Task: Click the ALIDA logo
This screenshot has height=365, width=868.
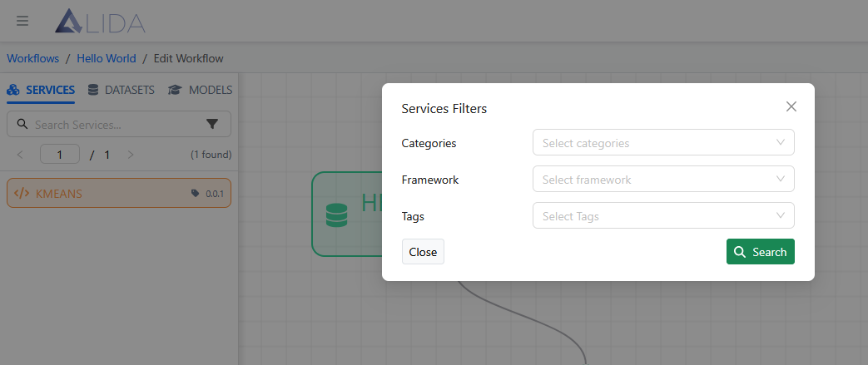Action: pos(100,22)
